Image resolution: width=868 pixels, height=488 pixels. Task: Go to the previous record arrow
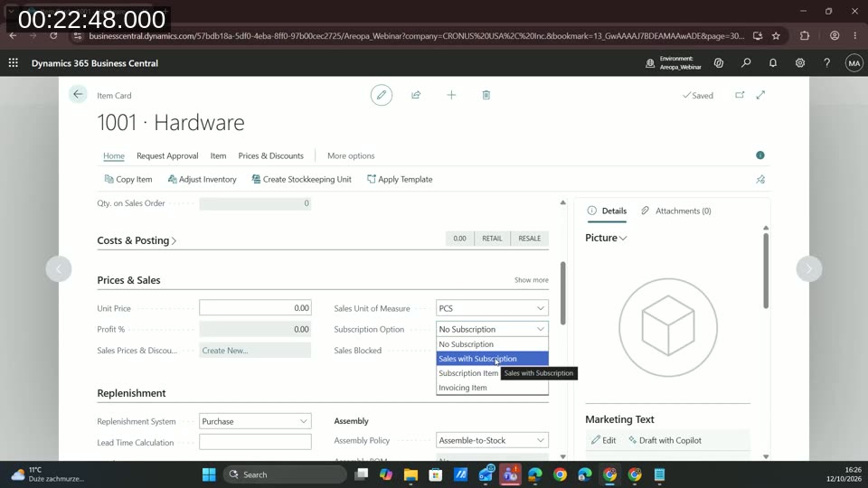[59, 269]
